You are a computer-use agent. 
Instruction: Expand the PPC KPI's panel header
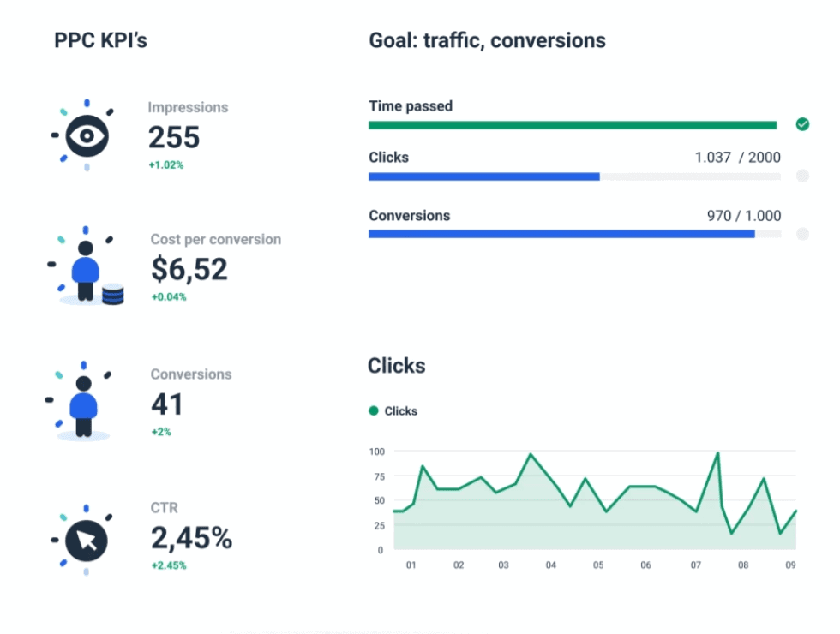[100, 39]
